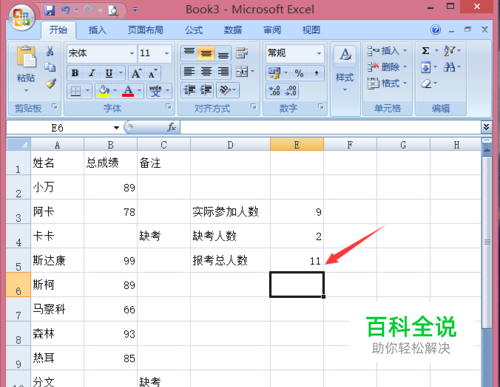Top align cell contents
The image size is (500, 387).
pos(189,53)
